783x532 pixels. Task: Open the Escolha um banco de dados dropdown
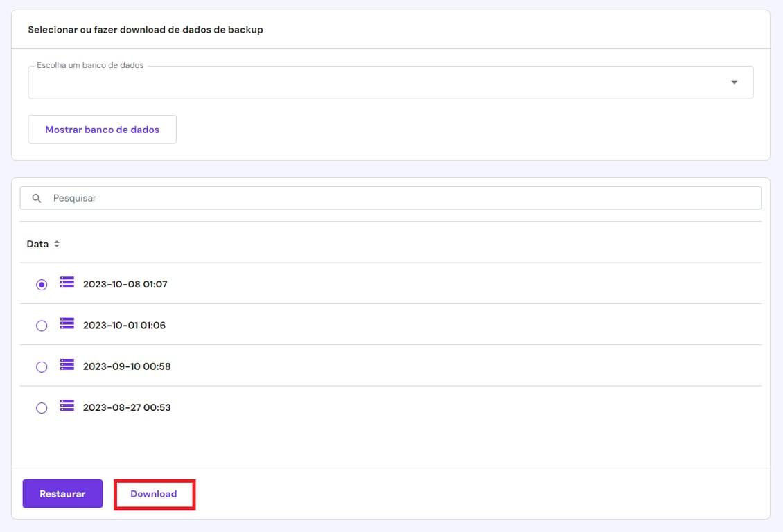point(390,82)
